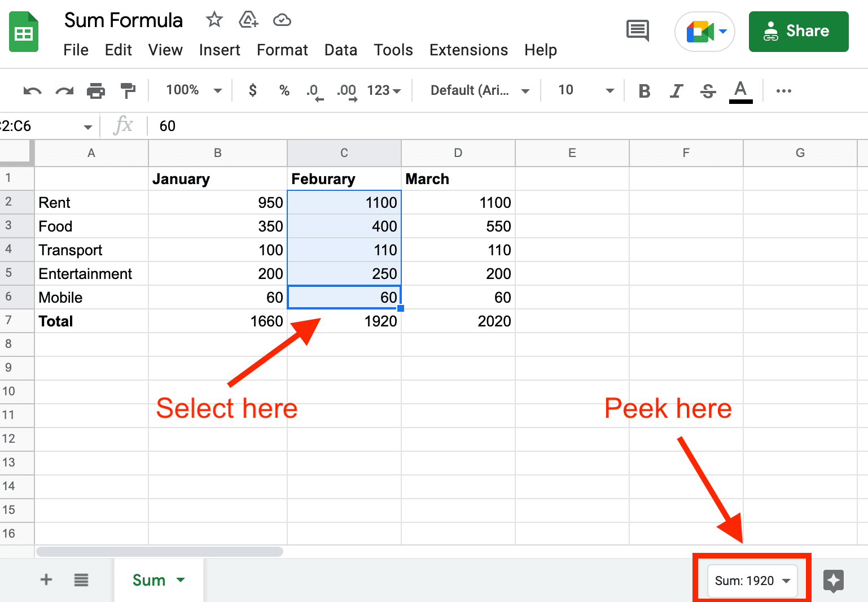Viewport: 868px width, 602px height.
Task: Select the March header cell
Action: (x=458, y=178)
